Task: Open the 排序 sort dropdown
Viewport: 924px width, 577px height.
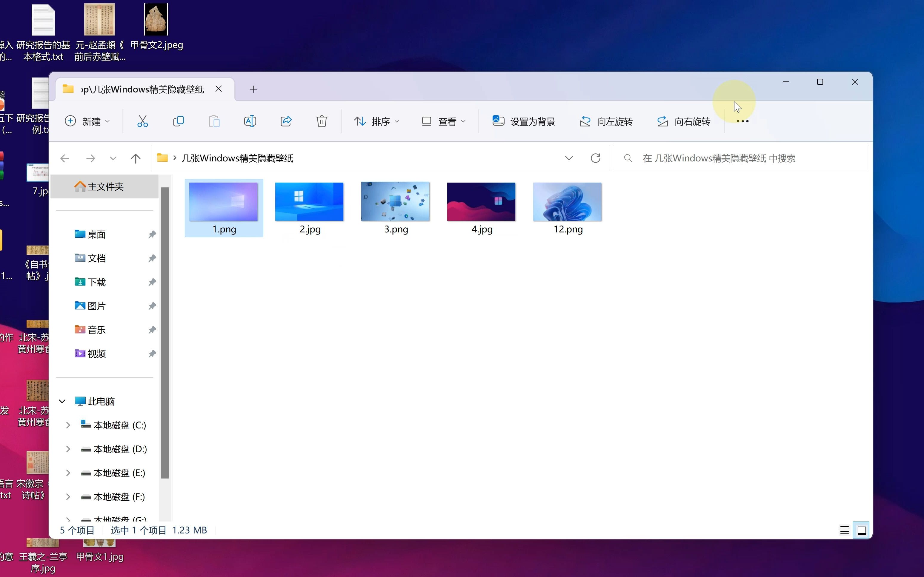Action: [x=376, y=121]
